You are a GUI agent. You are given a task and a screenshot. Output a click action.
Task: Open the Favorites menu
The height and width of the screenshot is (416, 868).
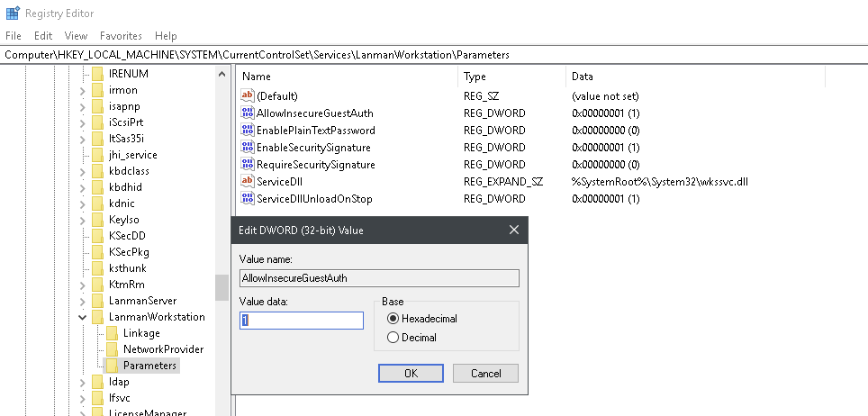tap(121, 35)
